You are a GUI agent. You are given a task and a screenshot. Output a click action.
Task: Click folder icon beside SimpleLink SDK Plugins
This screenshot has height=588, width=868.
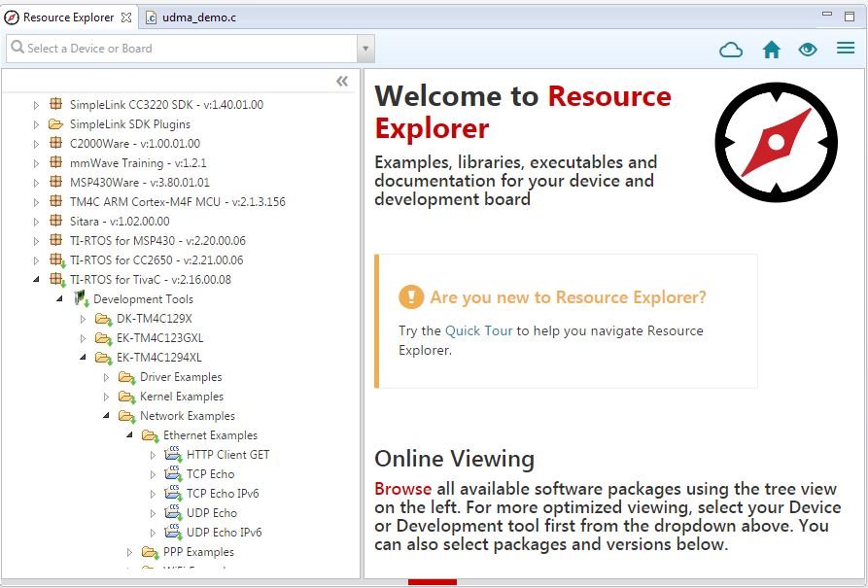[x=55, y=123]
